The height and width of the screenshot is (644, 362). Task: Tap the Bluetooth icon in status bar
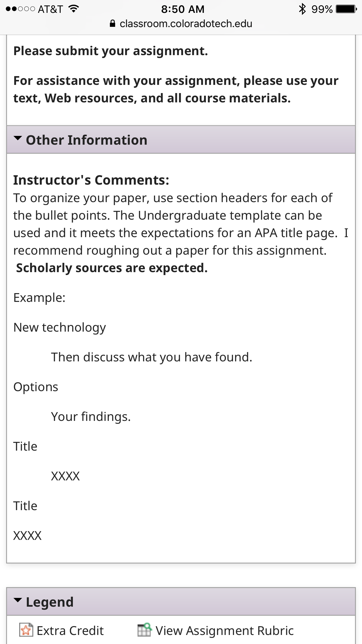(302, 9)
